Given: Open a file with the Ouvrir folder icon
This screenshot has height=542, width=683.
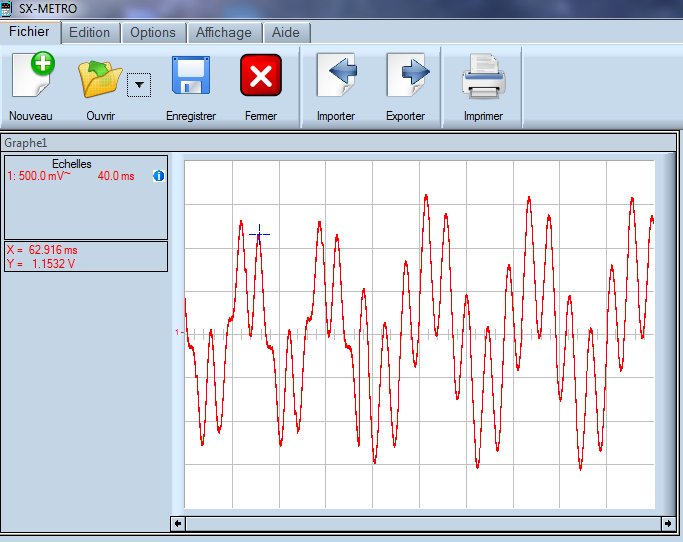Looking at the screenshot, I should [x=100, y=79].
